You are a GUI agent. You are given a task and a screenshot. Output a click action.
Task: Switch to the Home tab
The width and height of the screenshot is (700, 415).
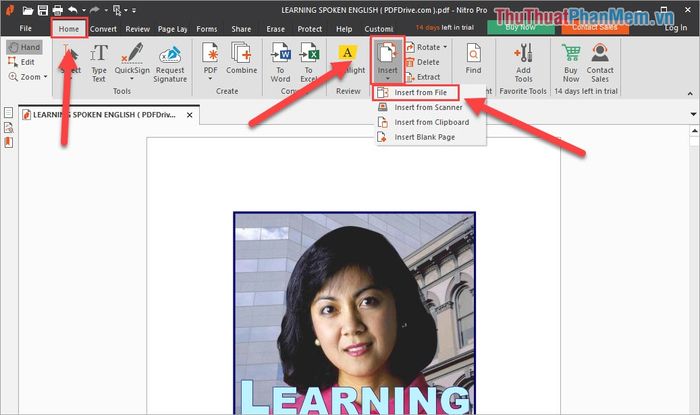(69, 29)
